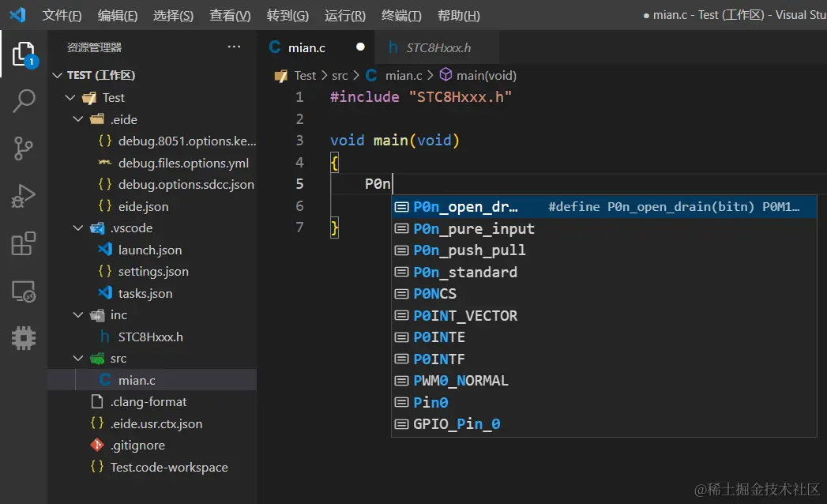Click the Test breadcrumb folder icon
Viewport: 827px width, 504px height.
point(280,76)
